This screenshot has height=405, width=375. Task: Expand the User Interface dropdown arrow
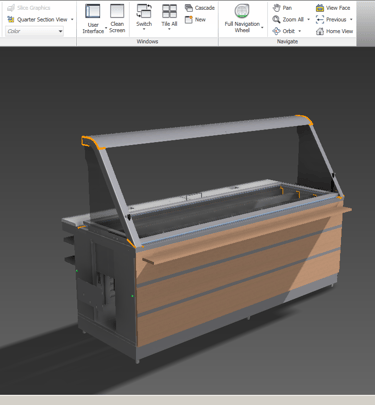point(106,28)
